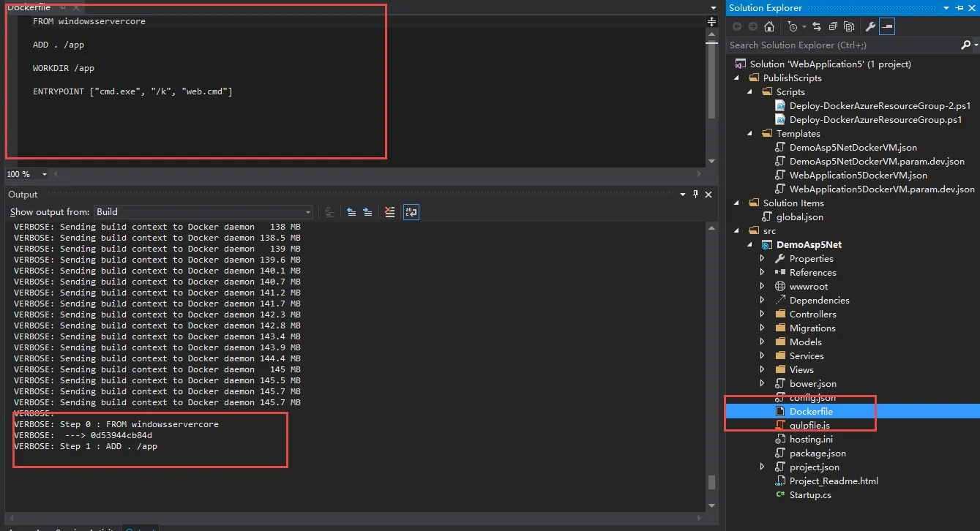Click Output window vertical scrollbar thumb

[711, 483]
